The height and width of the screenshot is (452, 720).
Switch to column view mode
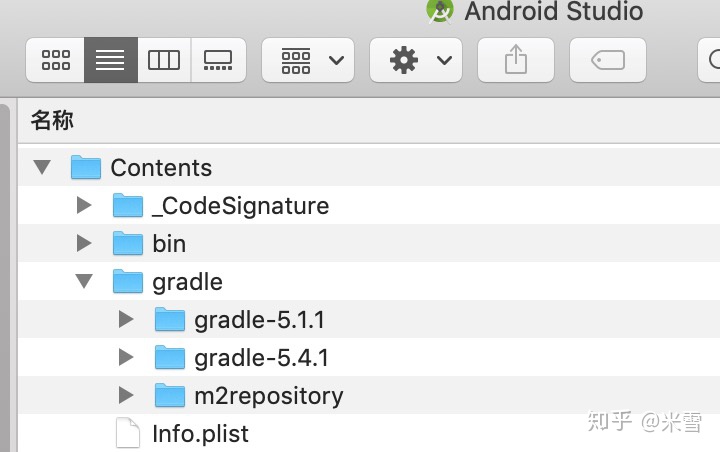164,61
